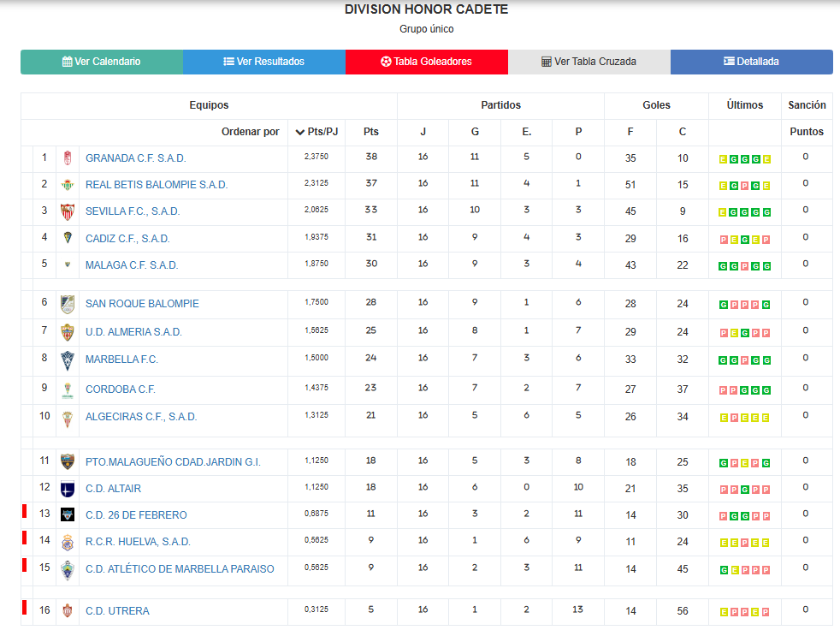The width and height of the screenshot is (840, 636).
Task: Open SAN ROQUE BALOMPIE team link
Action: click(x=142, y=304)
